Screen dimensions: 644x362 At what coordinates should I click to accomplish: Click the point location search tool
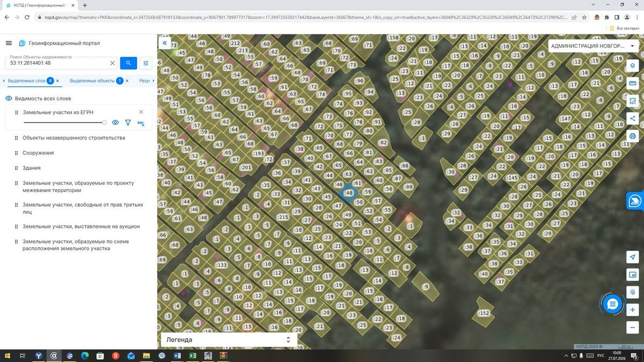pos(633,292)
